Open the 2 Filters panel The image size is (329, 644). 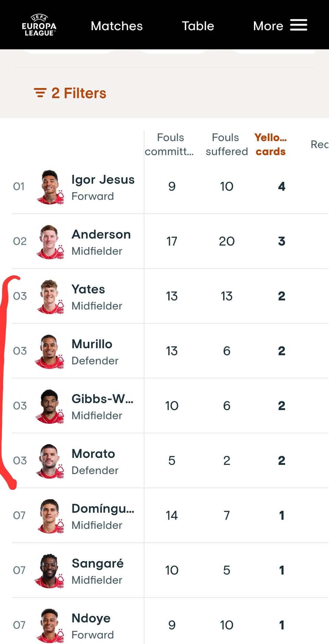click(x=78, y=93)
